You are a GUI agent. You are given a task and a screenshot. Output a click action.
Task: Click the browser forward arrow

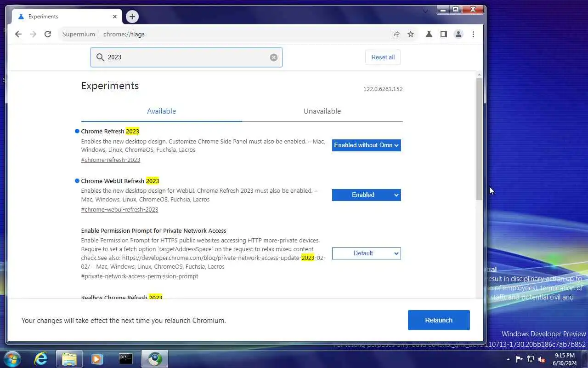click(33, 34)
